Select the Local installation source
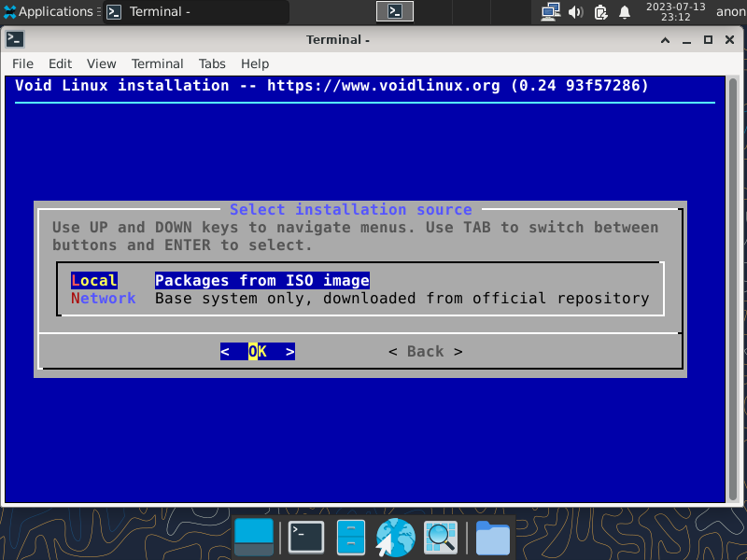 [94, 281]
